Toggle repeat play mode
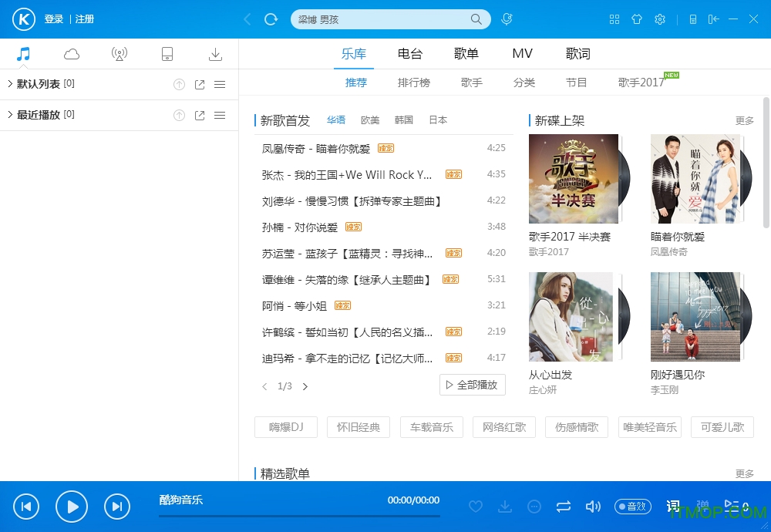The height and width of the screenshot is (532, 771). click(564, 507)
